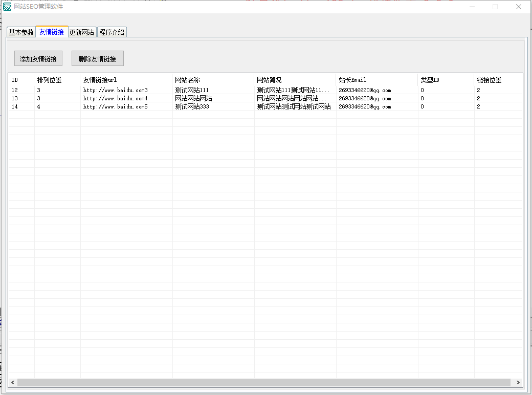532x395 pixels.
Task: Select the row named 测试网站333
Action: [192, 106]
